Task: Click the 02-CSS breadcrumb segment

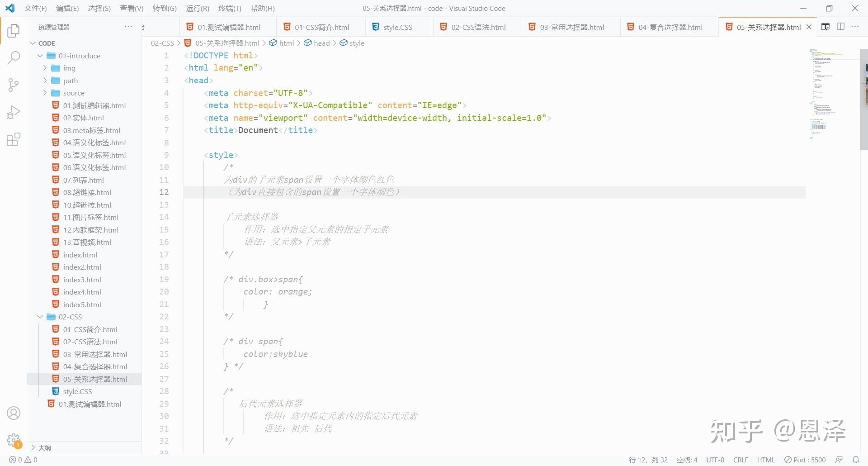Action: point(162,43)
